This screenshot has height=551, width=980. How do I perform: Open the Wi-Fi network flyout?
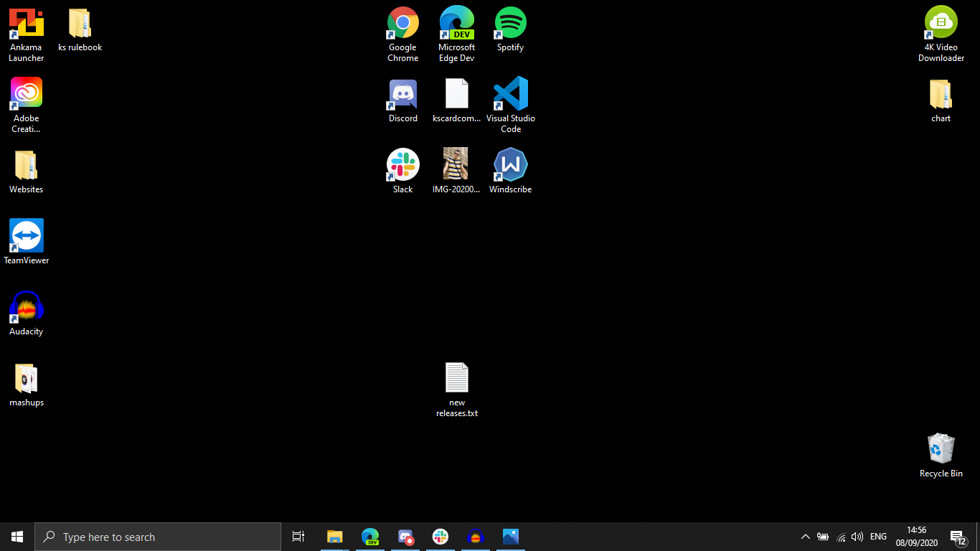(x=841, y=537)
